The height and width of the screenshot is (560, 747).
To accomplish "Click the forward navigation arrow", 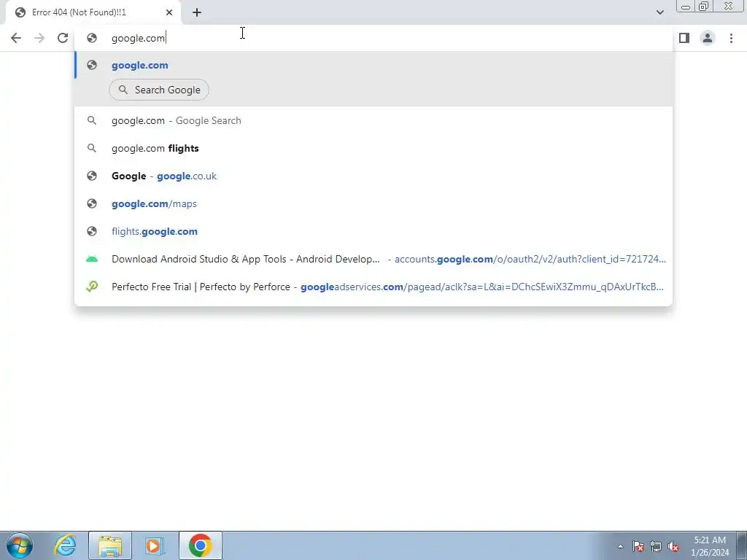I will click(x=39, y=38).
